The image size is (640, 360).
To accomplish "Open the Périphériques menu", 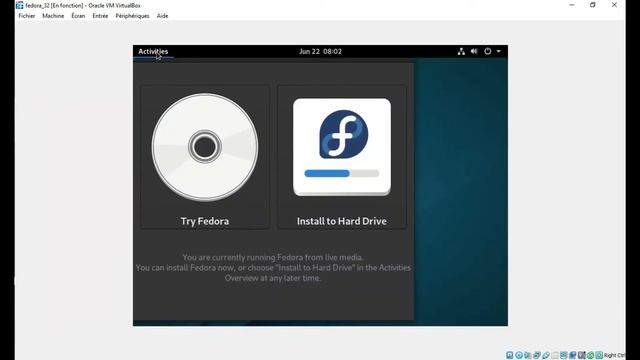I will pos(132,16).
